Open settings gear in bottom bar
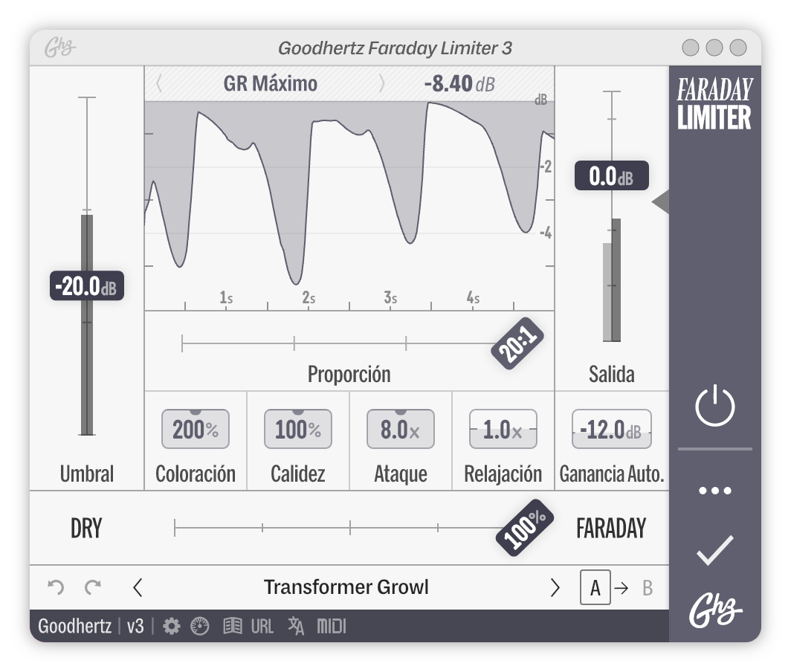The width and height of the screenshot is (791, 672). pos(172,626)
